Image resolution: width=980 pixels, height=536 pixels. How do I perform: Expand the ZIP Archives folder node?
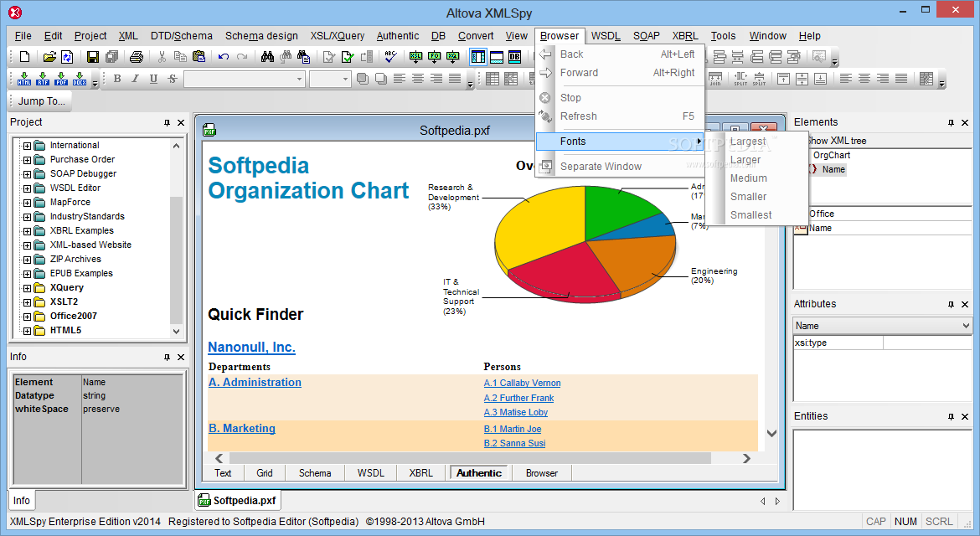pyautogui.click(x=27, y=260)
